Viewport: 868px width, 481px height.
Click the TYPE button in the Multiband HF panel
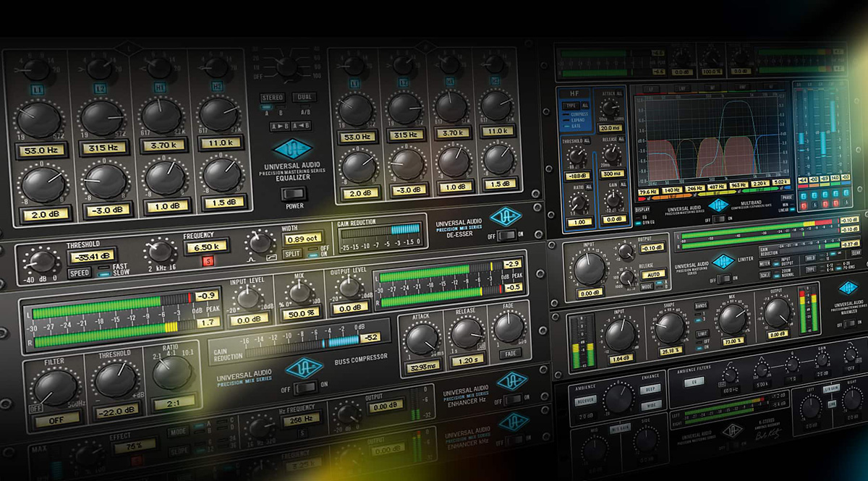tap(571, 106)
